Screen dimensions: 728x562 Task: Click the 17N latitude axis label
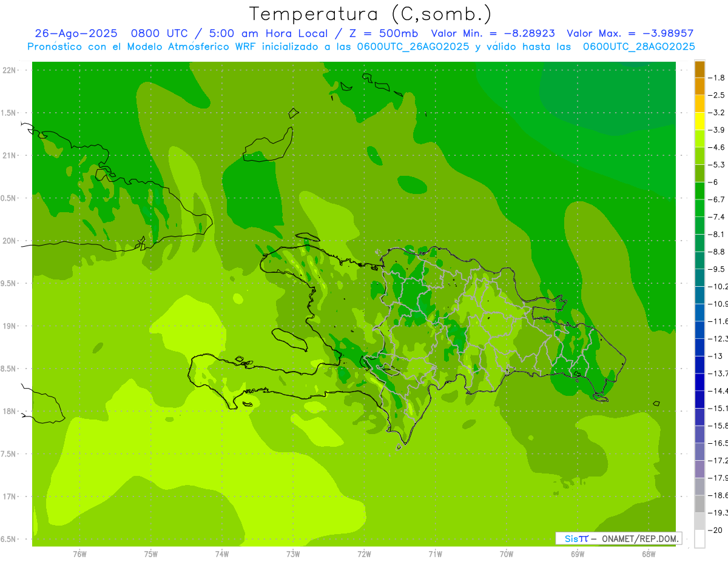10,497
